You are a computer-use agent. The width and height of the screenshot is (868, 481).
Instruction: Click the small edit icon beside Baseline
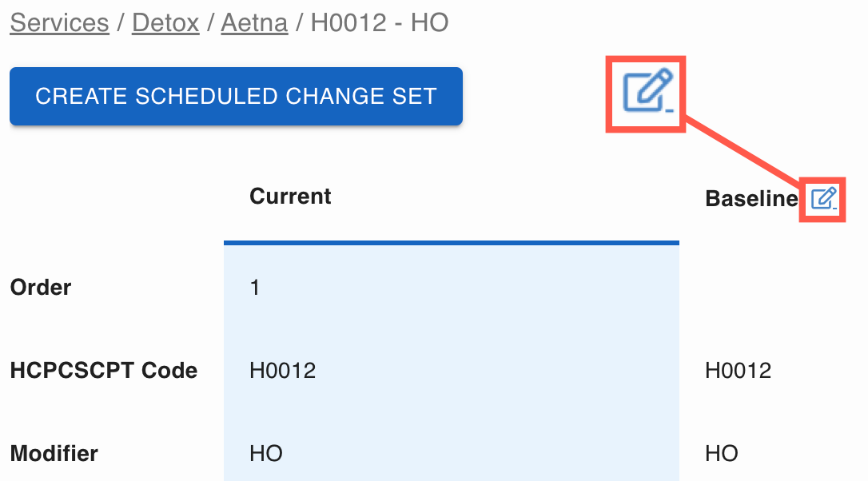tap(823, 197)
